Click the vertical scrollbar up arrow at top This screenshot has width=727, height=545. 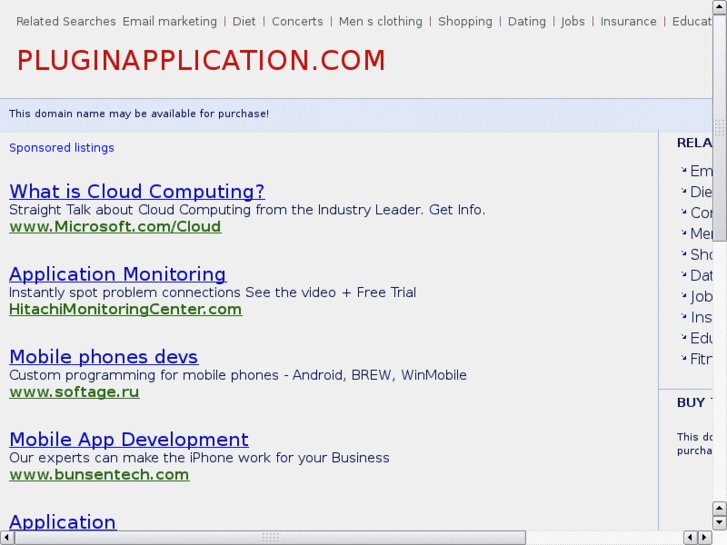[x=720, y=7]
